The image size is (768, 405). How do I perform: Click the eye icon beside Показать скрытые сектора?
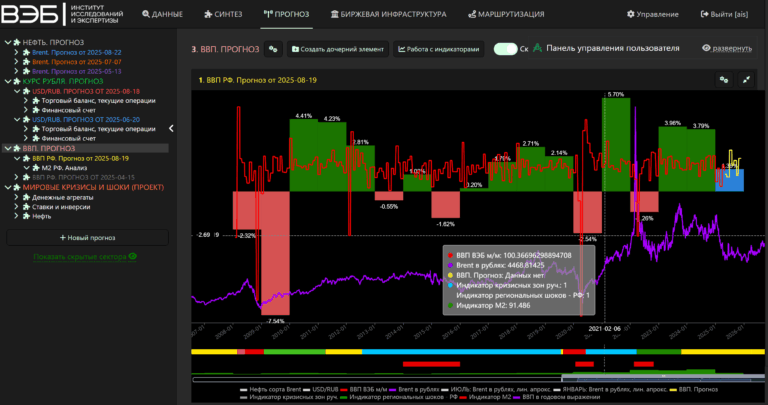(133, 256)
